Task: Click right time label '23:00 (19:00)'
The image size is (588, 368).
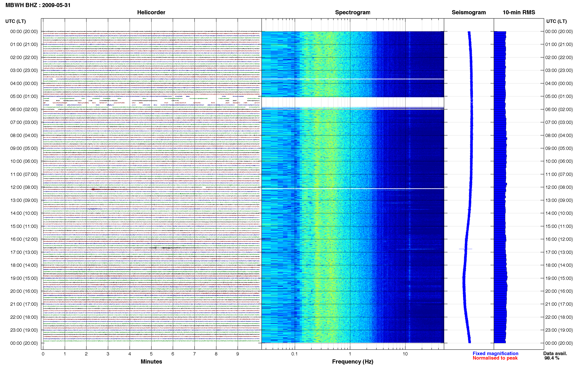Action: [559, 330]
